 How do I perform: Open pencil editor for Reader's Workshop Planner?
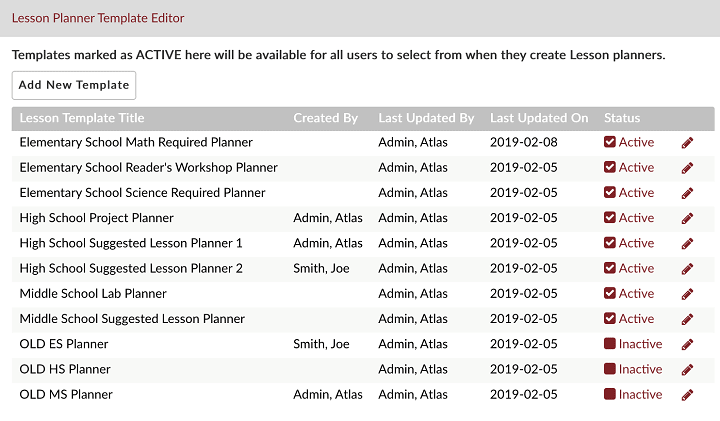point(687,168)
